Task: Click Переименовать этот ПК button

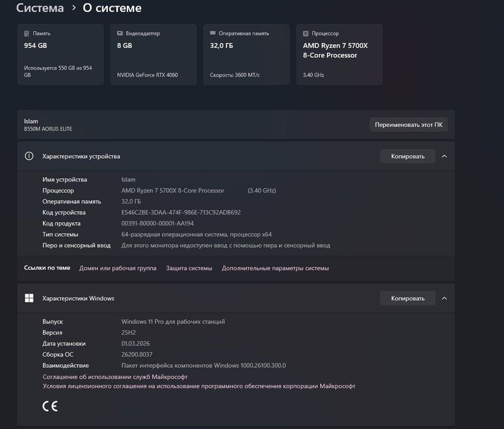Action: (408, 124)
